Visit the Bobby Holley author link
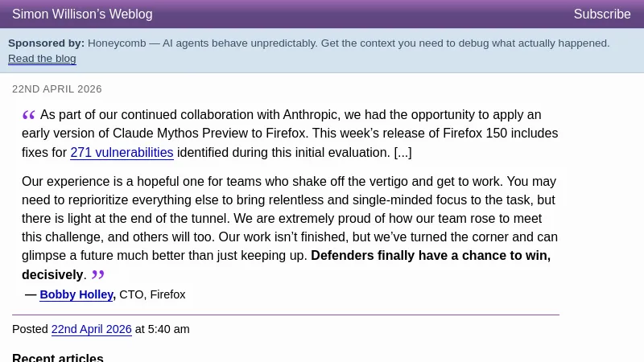This screenshot has width=644, height=362. (x=76, y=295)
